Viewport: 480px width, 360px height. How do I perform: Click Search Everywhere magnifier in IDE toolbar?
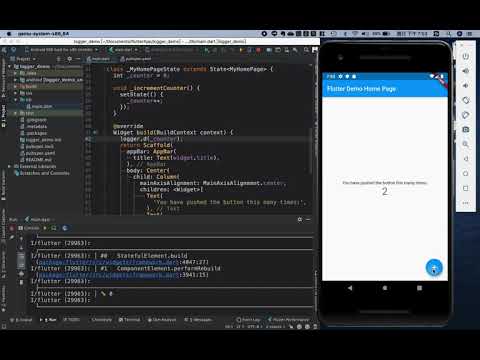coord(306,50)
